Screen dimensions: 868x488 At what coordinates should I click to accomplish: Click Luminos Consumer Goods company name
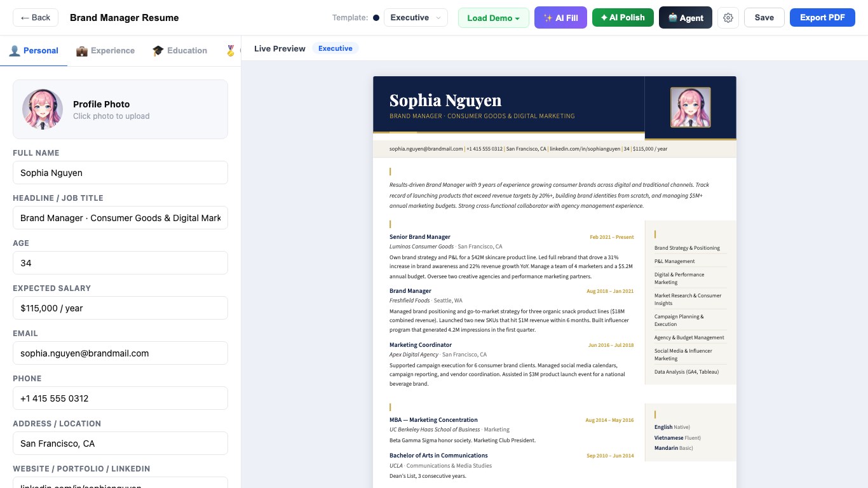422,247
